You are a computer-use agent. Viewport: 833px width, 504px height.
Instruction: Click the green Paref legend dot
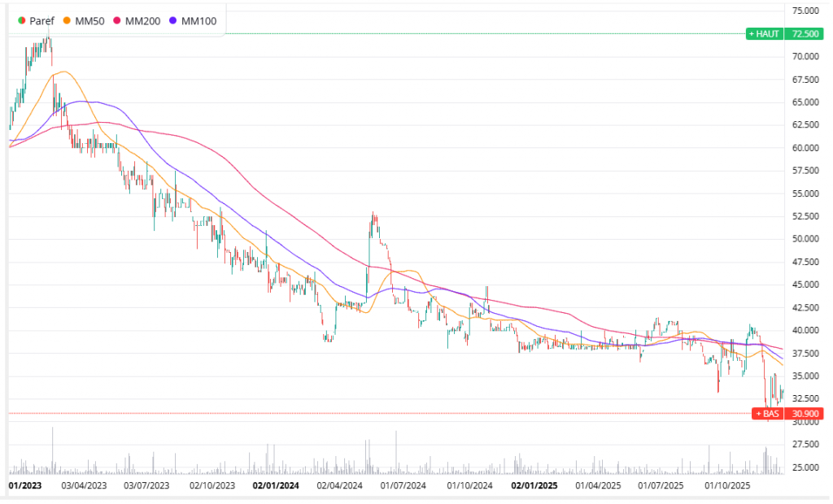point(21,20)
